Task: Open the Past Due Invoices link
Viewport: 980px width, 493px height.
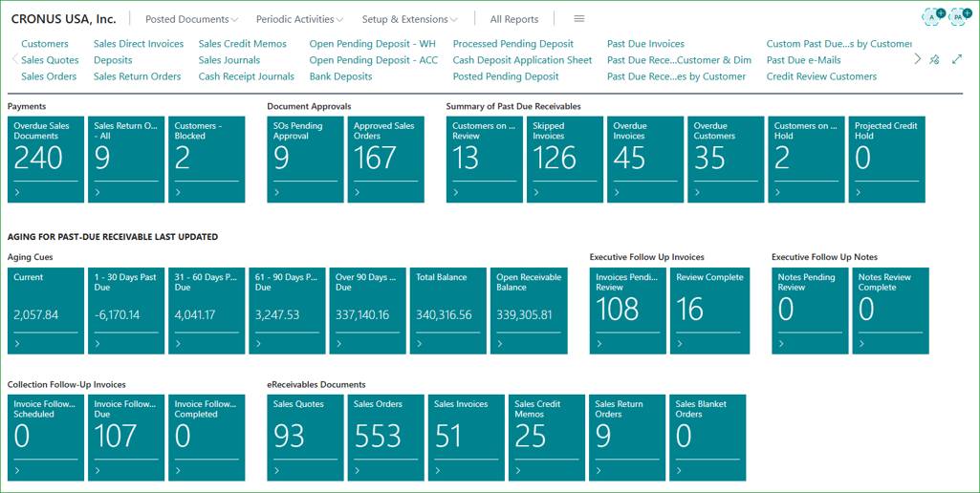Action: 645,44
